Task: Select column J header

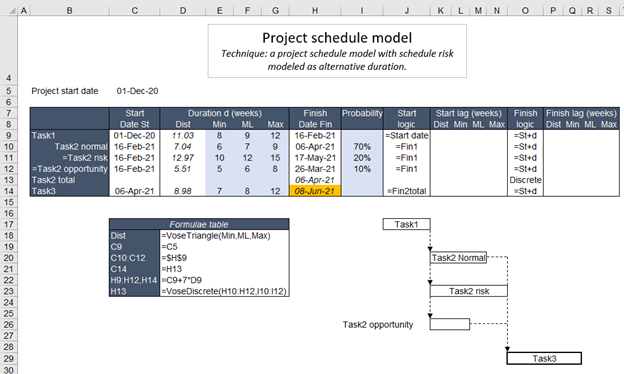Action: (x=406, y=11)
